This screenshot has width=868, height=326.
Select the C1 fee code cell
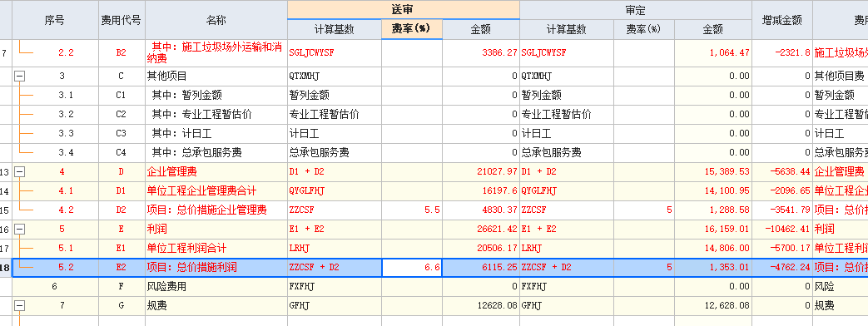tap(122, 96)
